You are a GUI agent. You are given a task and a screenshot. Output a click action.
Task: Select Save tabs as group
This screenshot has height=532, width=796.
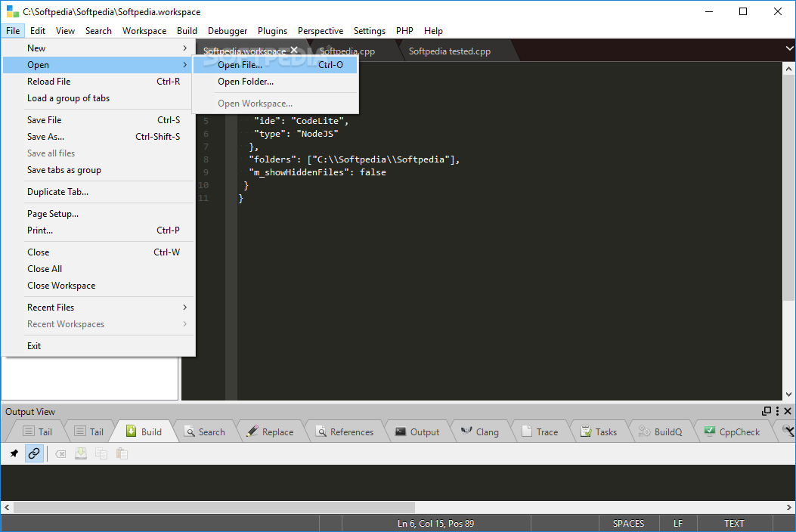pos(98,170)
